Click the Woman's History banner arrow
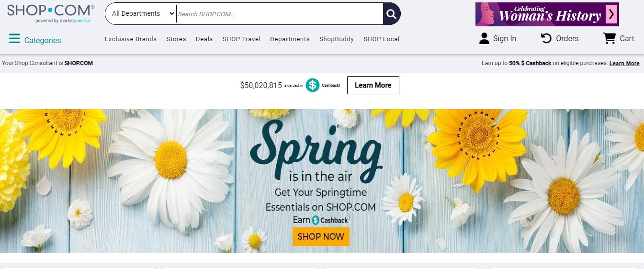 (x=611, y=14)
